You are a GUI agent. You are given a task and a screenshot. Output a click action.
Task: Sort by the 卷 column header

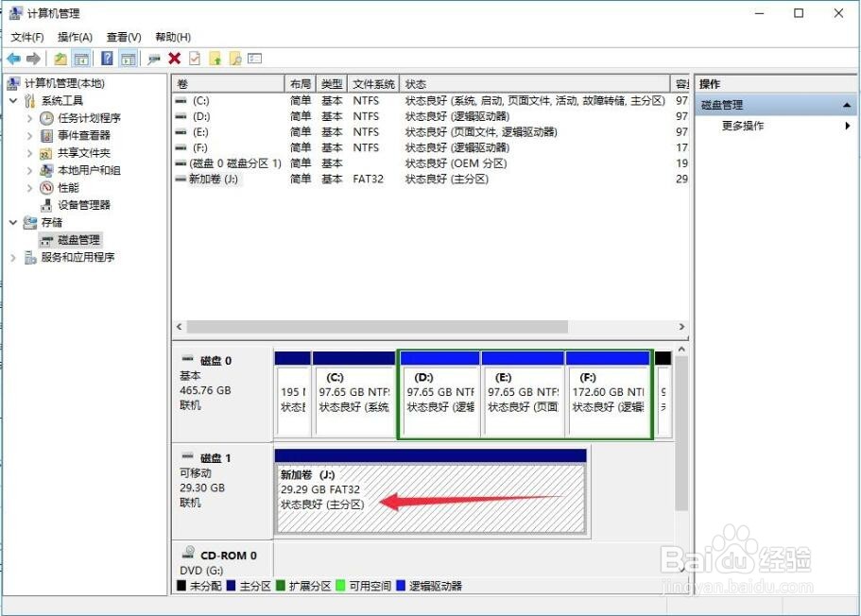(x=229, y=84)
